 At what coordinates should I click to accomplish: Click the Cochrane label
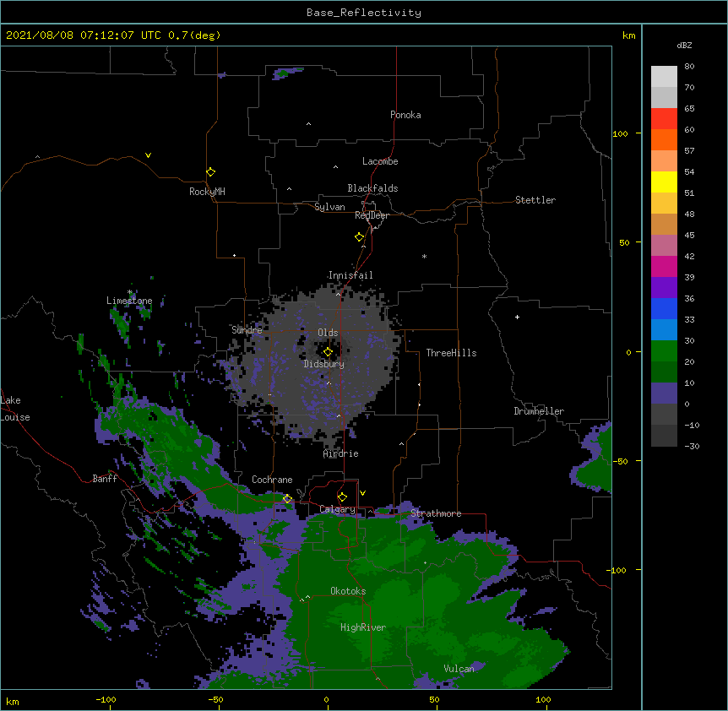tap(272, 480)
